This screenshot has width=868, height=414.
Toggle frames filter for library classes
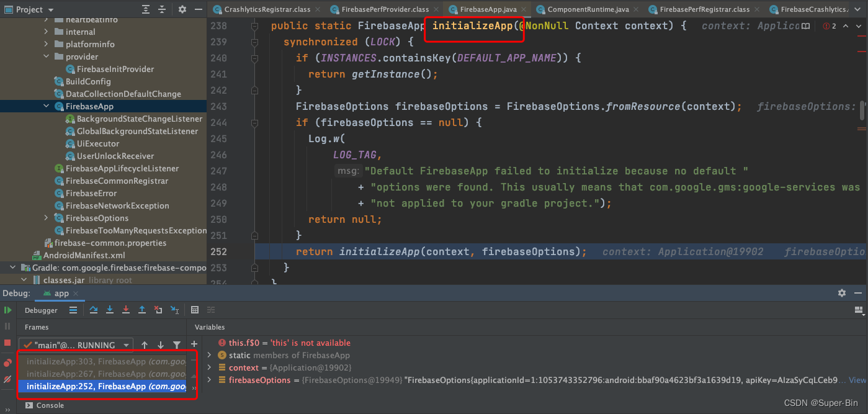coord(177,345)
